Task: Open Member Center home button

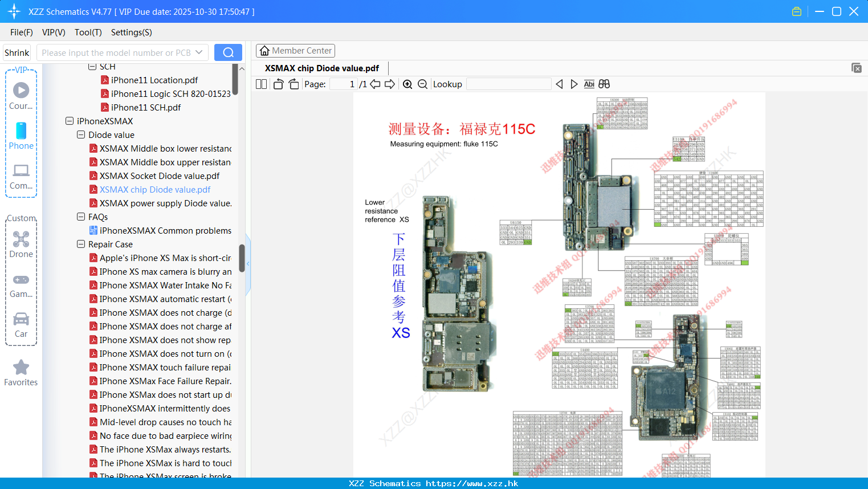Action: [295, 51]
